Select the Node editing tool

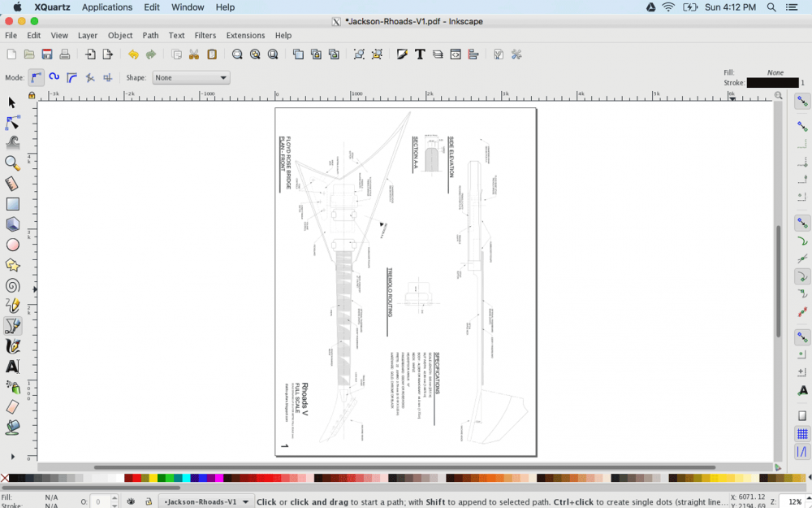point(12,123)
